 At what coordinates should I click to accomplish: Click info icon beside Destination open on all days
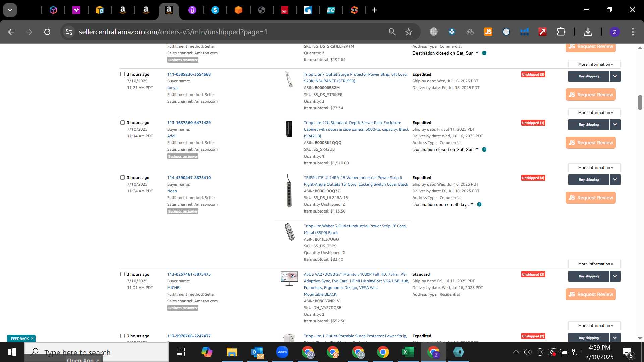tap(479, 204)
